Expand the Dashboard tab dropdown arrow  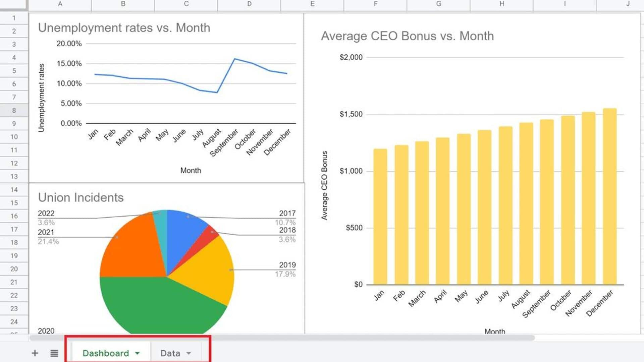(137, 353)
